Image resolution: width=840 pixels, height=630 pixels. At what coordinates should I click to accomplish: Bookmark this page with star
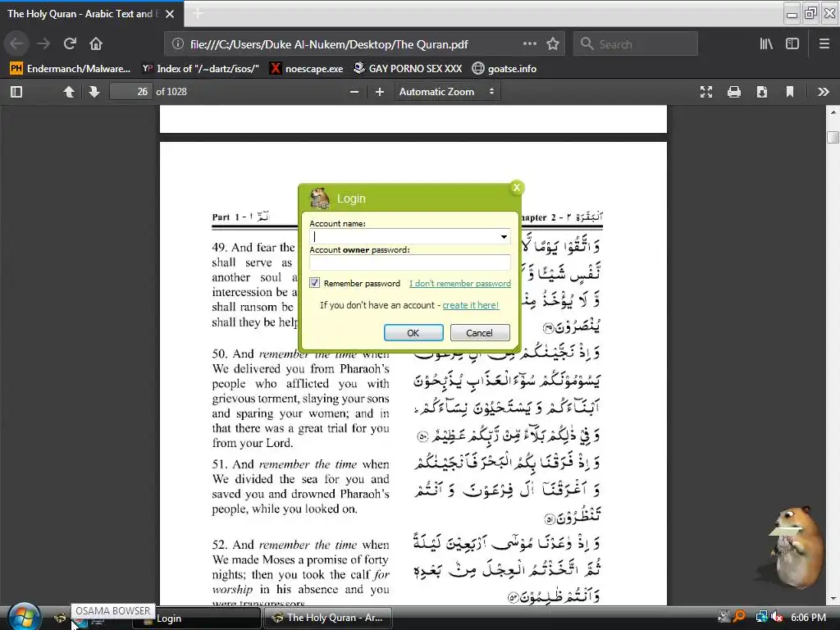[x=553, y=44]
